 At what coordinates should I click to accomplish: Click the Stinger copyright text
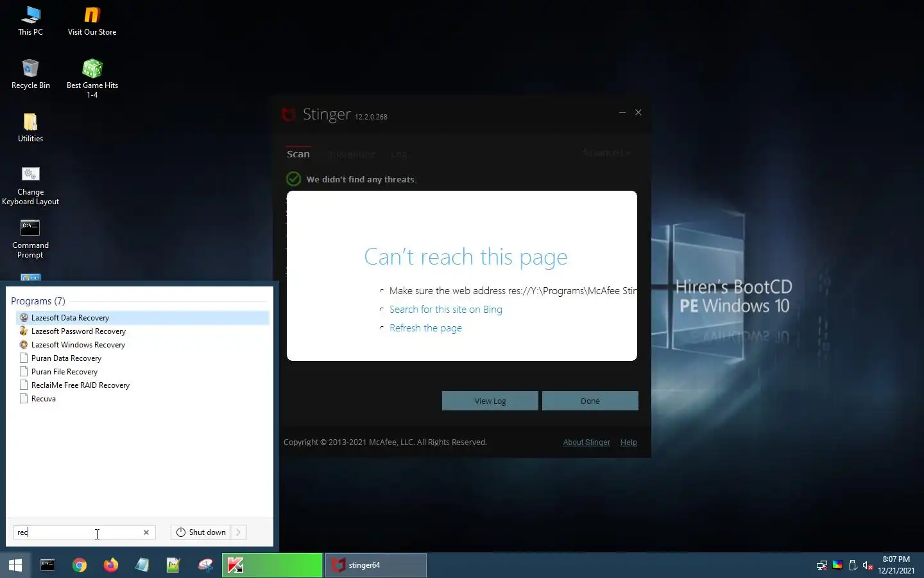click(x=385, y=442)
